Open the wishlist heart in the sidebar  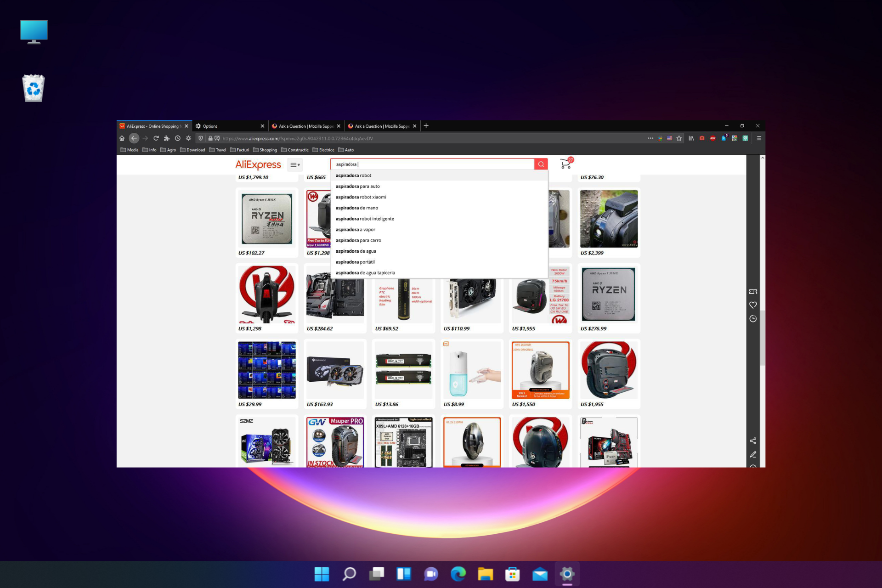(x=753, y=305)
